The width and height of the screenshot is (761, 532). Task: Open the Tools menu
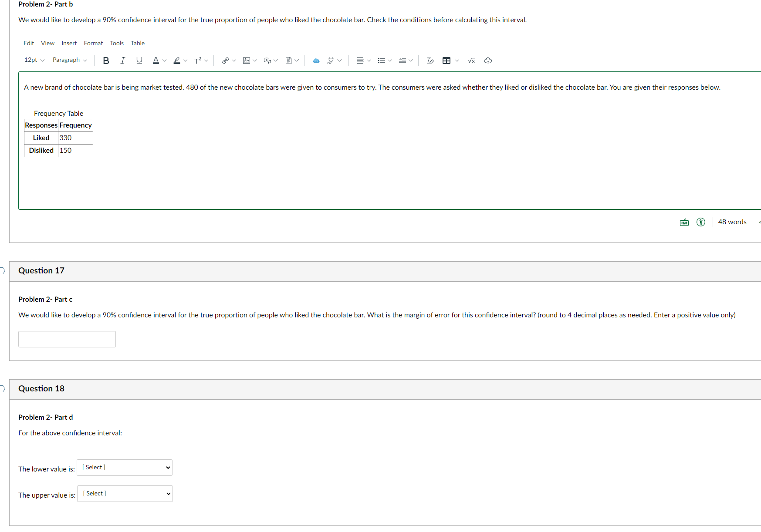(x=117, y=43)
